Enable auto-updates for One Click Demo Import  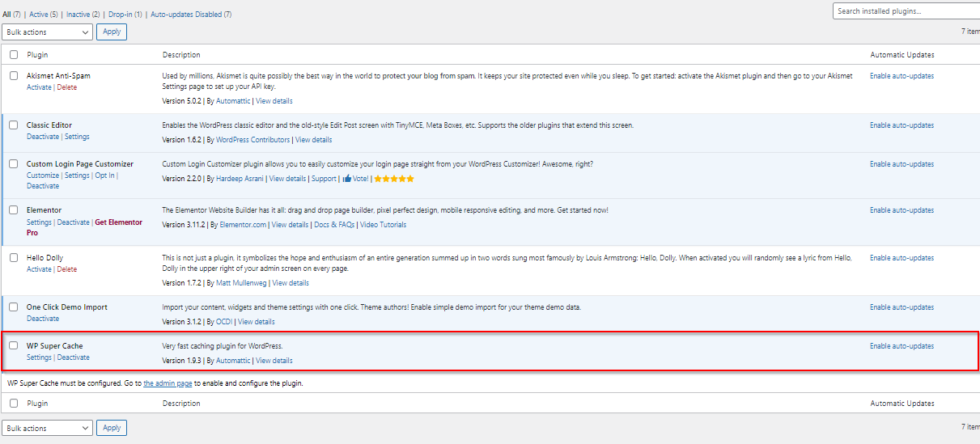coord(902,307)
